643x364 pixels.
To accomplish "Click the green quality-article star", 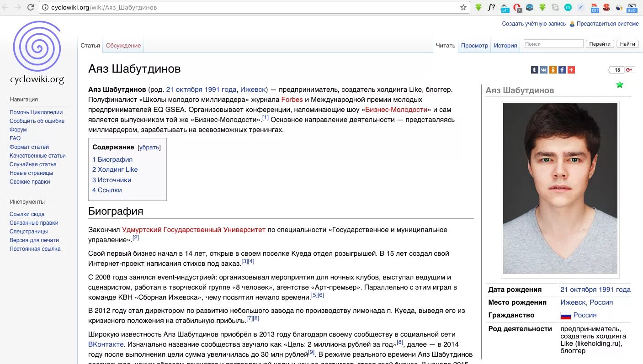I will (620, 84).
